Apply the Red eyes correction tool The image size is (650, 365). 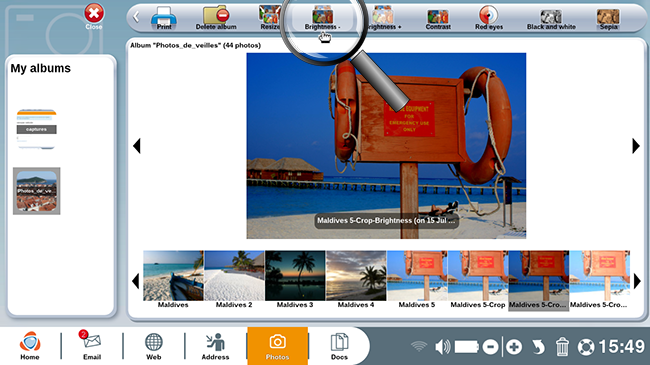click(x=489, y=18)
